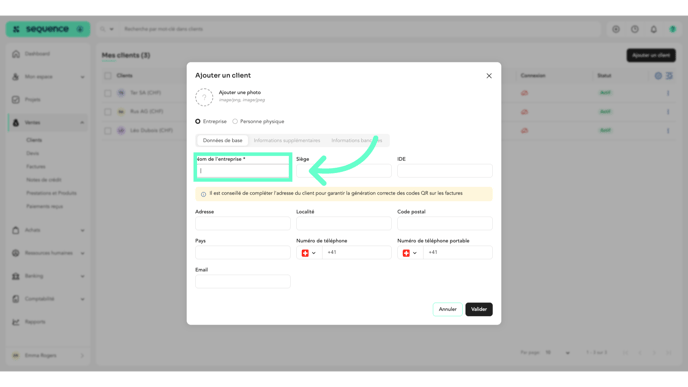Viewport: 688px width, 387px height.
Task: Click the IDE input field
Action: click(x=445, y=171)
